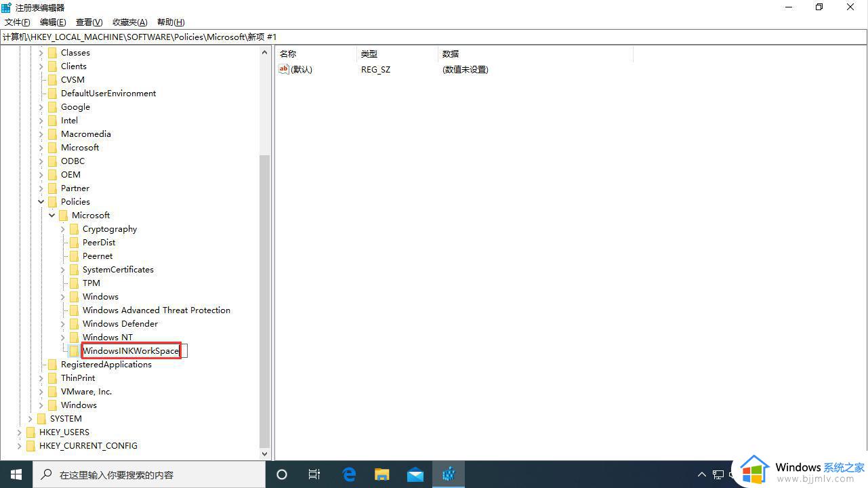Click the Classes folder icon
868x488 pixels.
pyautogui.click(x=52, y=53)
